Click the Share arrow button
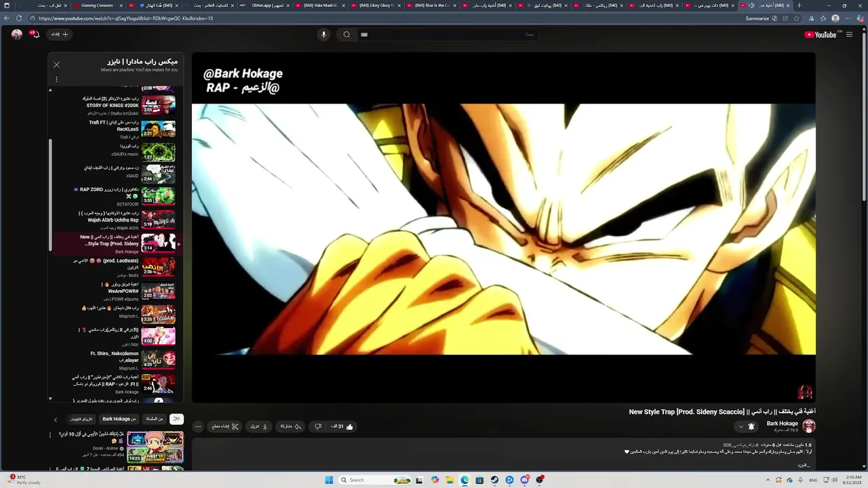 pyautogui.click(x=291, y=426)
